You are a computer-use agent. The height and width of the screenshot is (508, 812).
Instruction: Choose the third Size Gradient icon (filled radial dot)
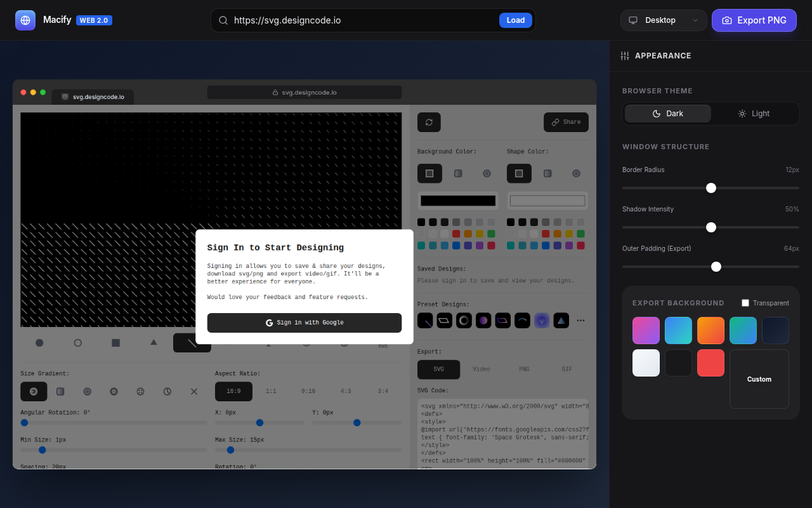pyautogui.click(x=88, y=391)
